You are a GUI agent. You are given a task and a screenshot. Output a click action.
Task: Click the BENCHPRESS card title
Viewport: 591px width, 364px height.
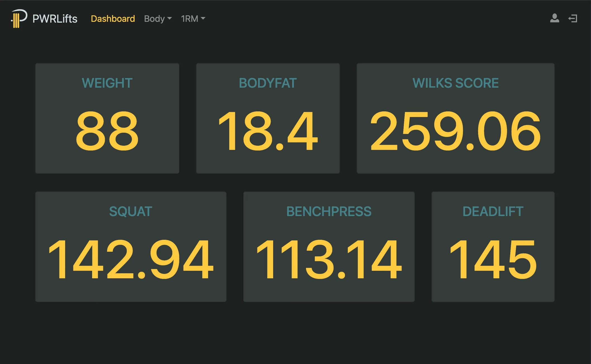pos(329,211)
